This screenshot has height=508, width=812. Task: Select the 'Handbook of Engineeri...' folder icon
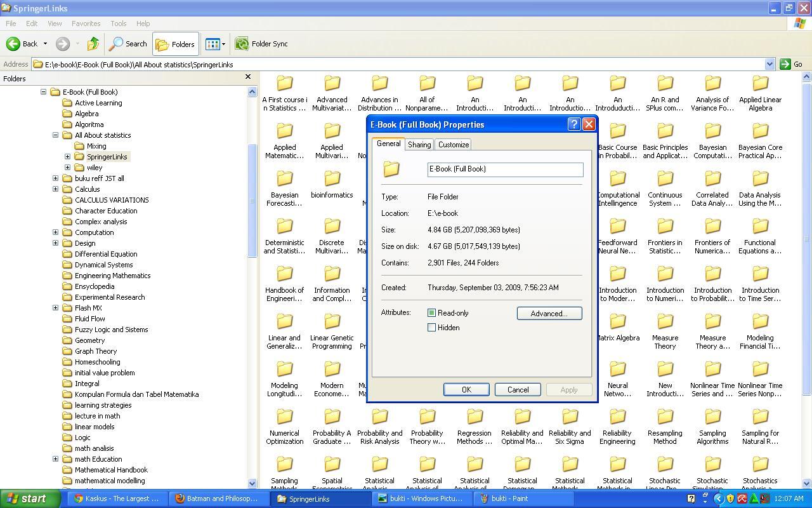[x=284, y=274]
